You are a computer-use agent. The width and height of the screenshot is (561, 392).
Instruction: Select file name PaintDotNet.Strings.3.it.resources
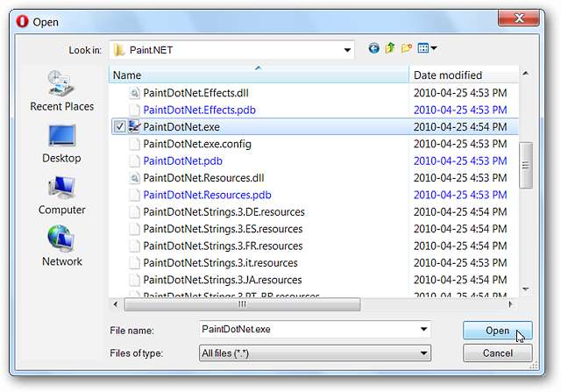220,263
